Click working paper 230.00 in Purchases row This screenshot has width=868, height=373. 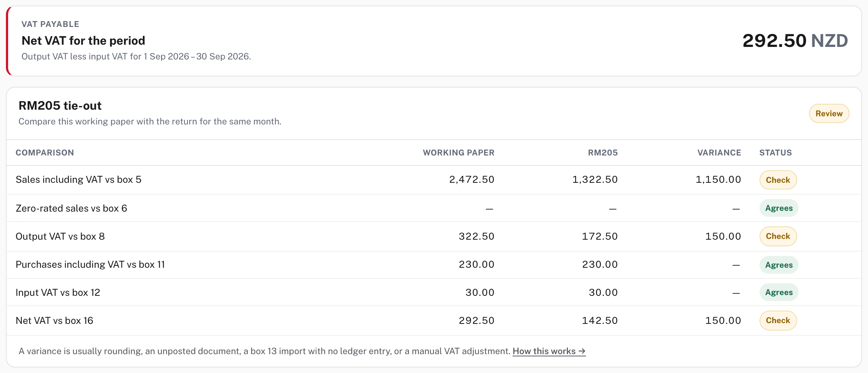pos(476,264)
